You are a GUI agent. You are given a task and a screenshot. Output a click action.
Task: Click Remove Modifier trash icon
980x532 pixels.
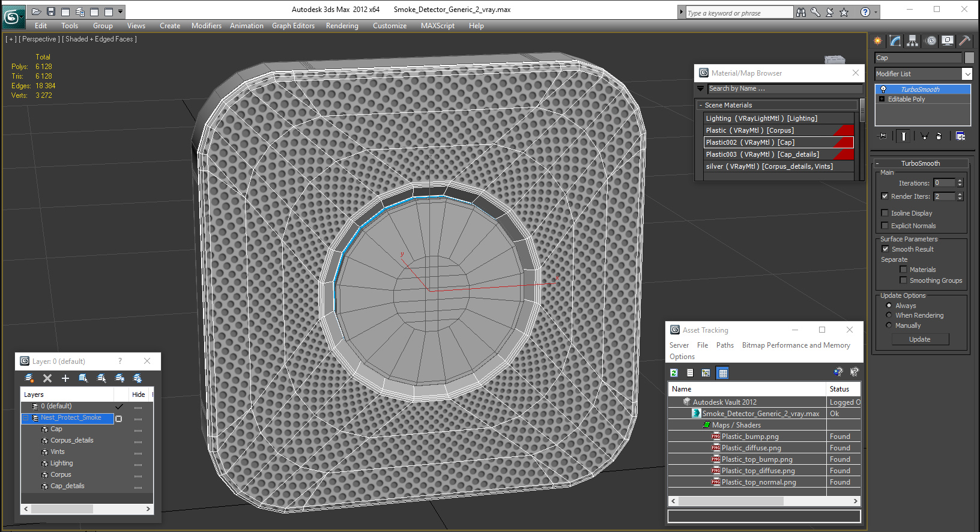pos(939,136)
